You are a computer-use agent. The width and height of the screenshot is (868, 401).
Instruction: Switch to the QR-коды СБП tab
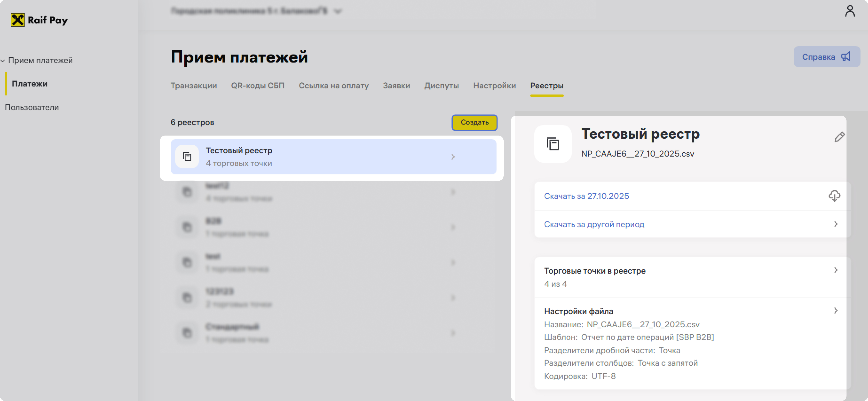pyautogui.click(x=257, y=86)
